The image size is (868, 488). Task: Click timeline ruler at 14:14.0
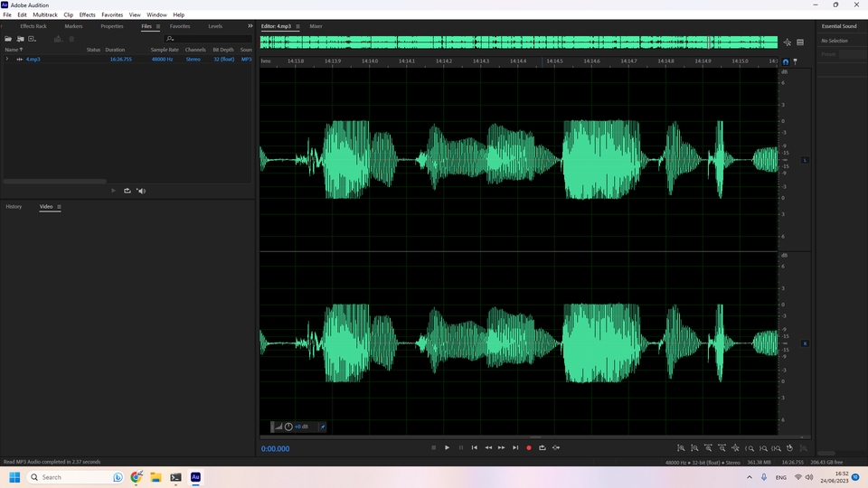[x=370, y=61]
